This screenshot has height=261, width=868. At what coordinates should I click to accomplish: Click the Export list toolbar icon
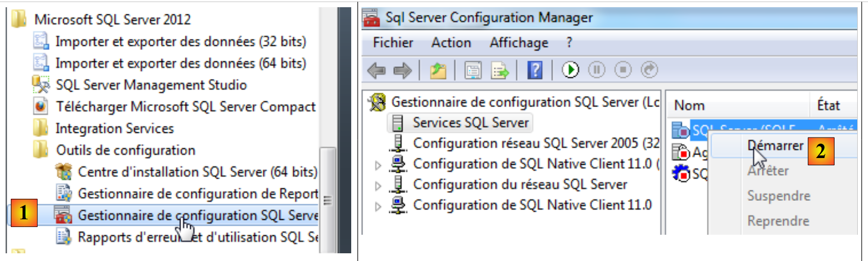pyautogui.click(x=499, y=70)
